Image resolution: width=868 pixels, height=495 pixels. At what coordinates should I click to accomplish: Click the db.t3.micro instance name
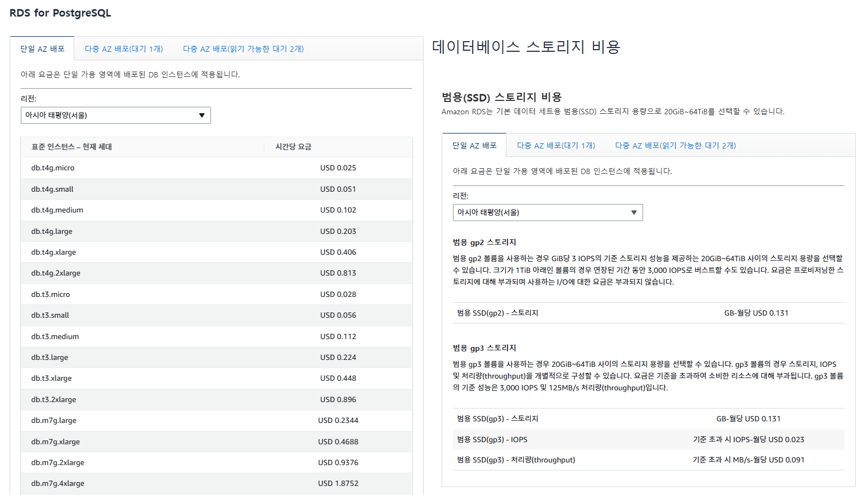click(x=50, y=294)
